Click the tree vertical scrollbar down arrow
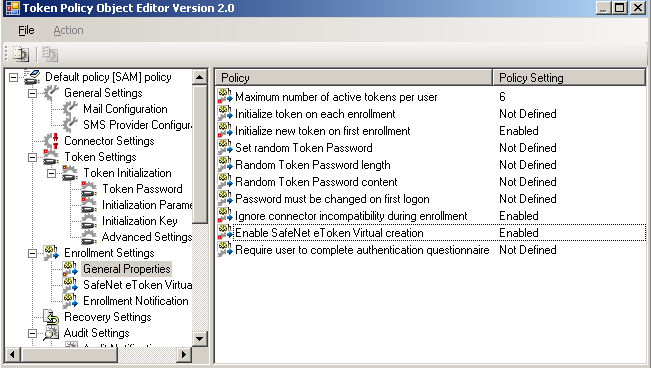Screen dimensions: 651x368 200,339
